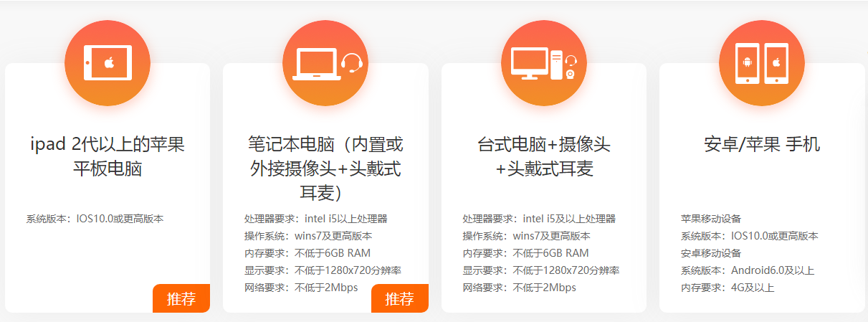
Task: Click the headset icon beside the laptop
Action: 351,64
